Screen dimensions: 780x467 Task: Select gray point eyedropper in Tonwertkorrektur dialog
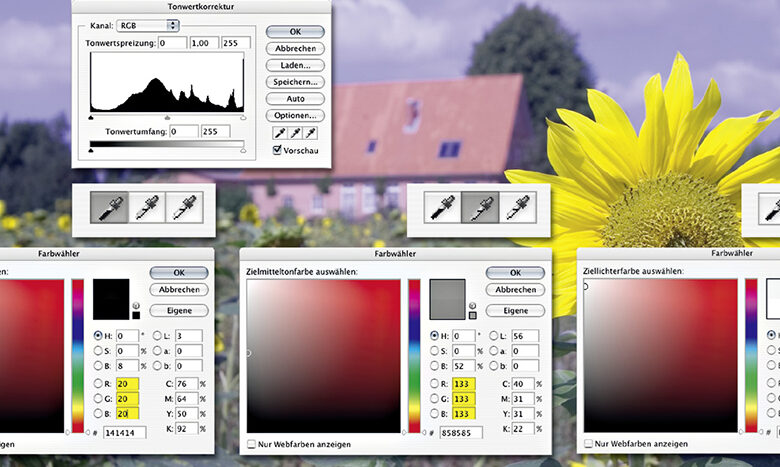pyautogui.click(x=295, y=134)
